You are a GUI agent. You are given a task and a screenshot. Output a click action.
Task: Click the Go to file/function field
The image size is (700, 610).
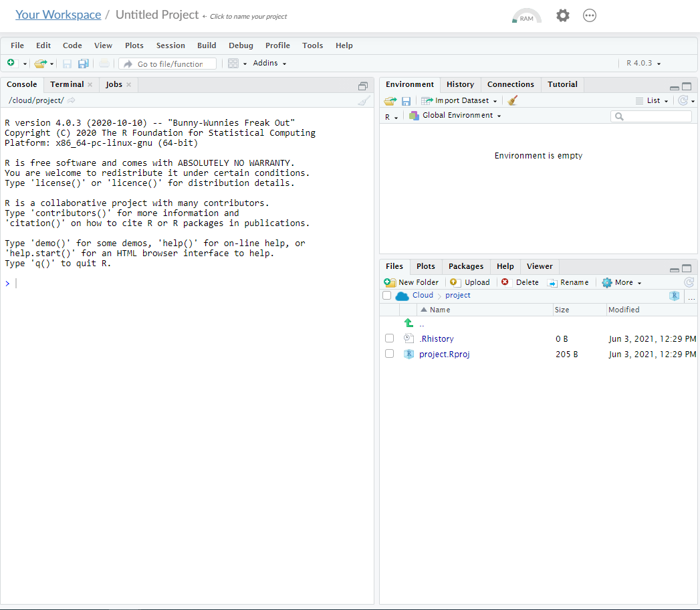168,64
